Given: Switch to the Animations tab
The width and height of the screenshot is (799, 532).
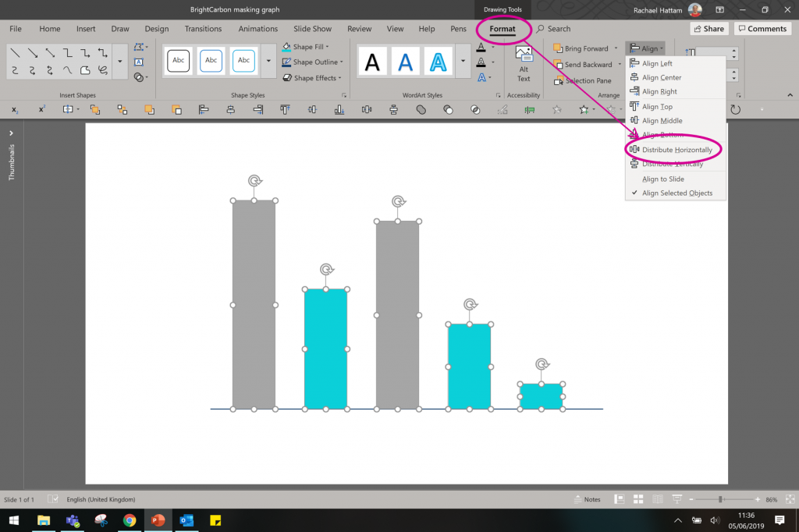Looking at the screenshot, I should click(257, 28).
